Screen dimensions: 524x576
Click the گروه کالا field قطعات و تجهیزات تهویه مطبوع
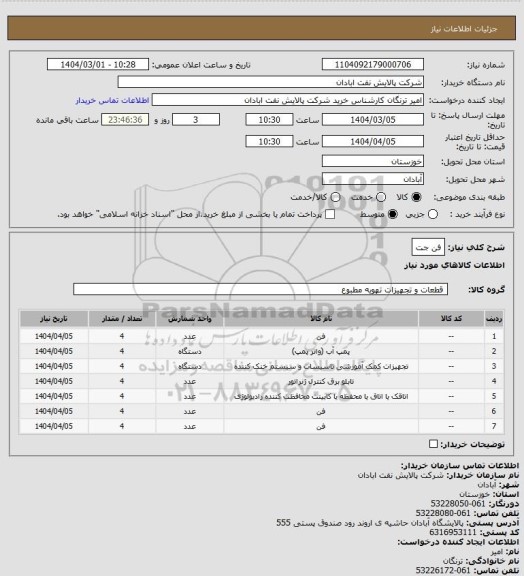point(261,289)
